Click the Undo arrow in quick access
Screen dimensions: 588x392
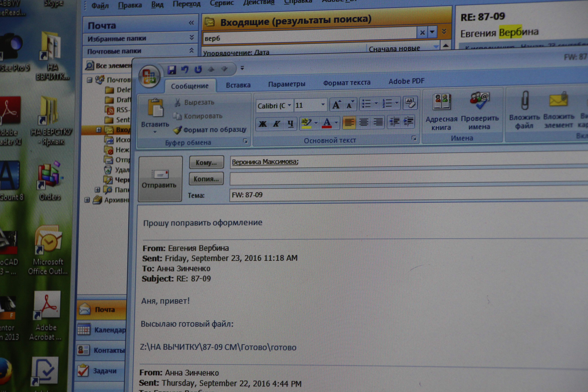(x=185, y=70)
